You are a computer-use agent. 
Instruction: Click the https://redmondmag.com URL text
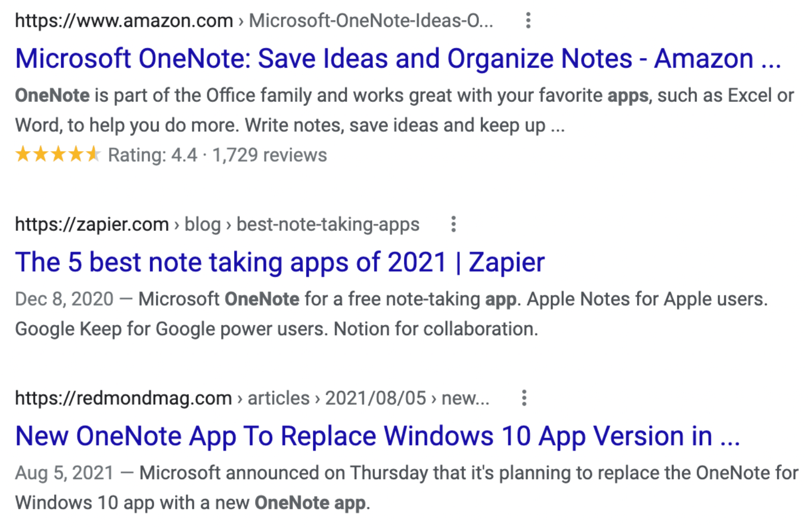coord(123,398)
